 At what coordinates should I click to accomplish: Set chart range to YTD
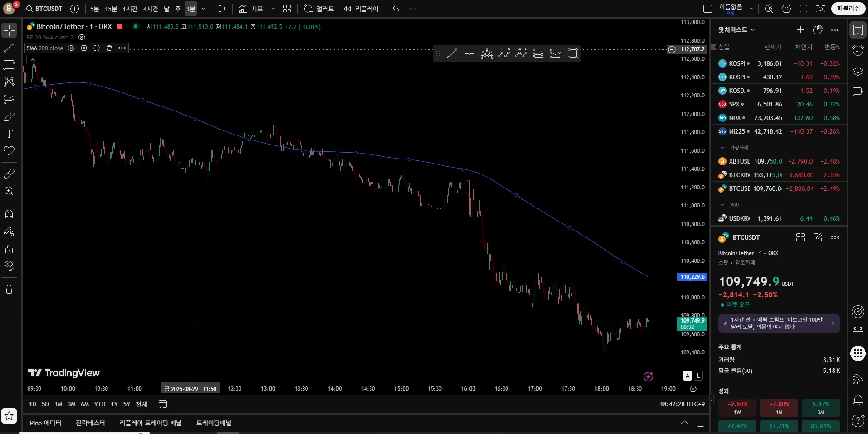(100, 404)
